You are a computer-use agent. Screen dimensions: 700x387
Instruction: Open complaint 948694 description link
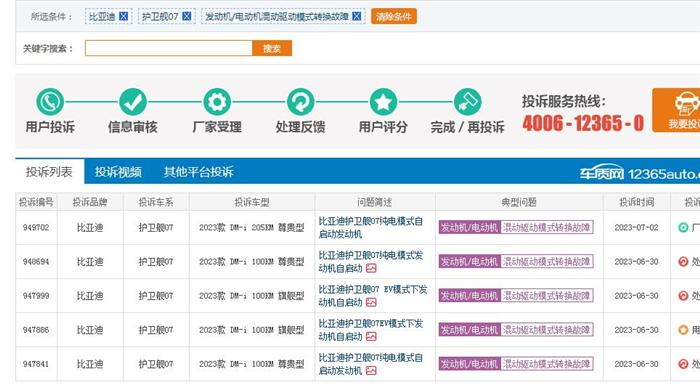(371, 262)
